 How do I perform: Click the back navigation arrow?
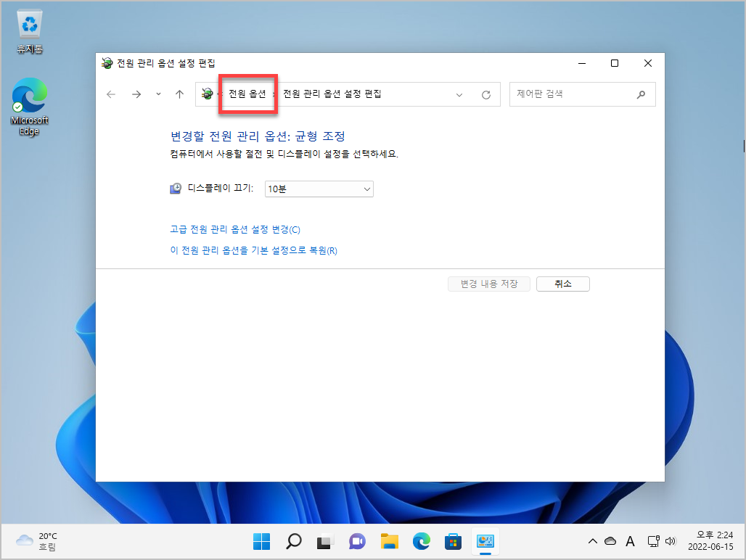pyautogui.click(x=110, y=94)
